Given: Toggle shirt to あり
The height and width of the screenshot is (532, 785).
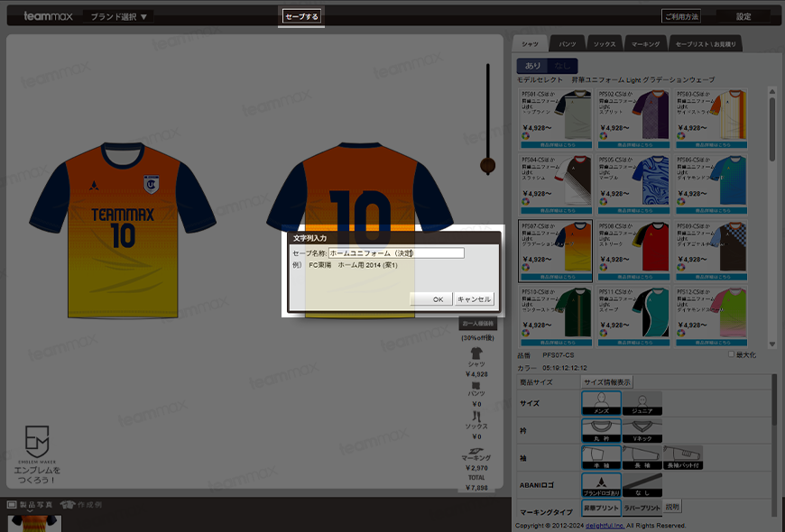Looking at the screenshot, I should tap(532, 66).
